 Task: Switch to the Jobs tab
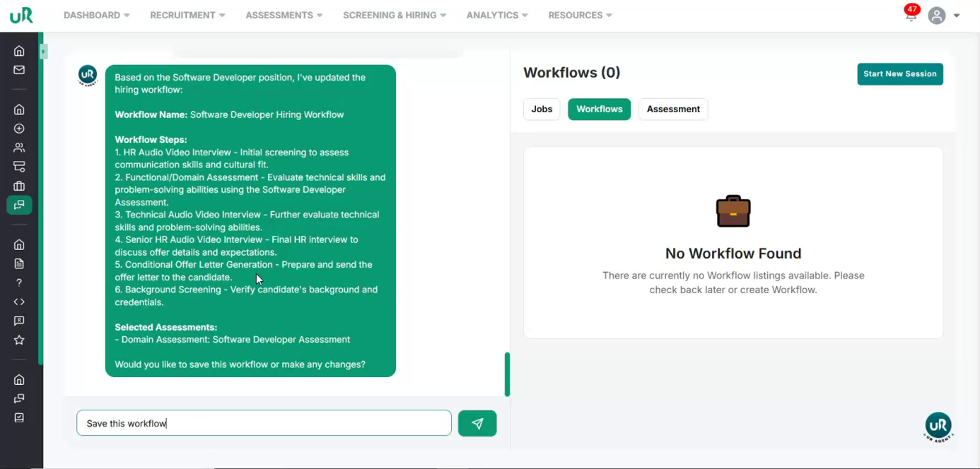(542, 109)
